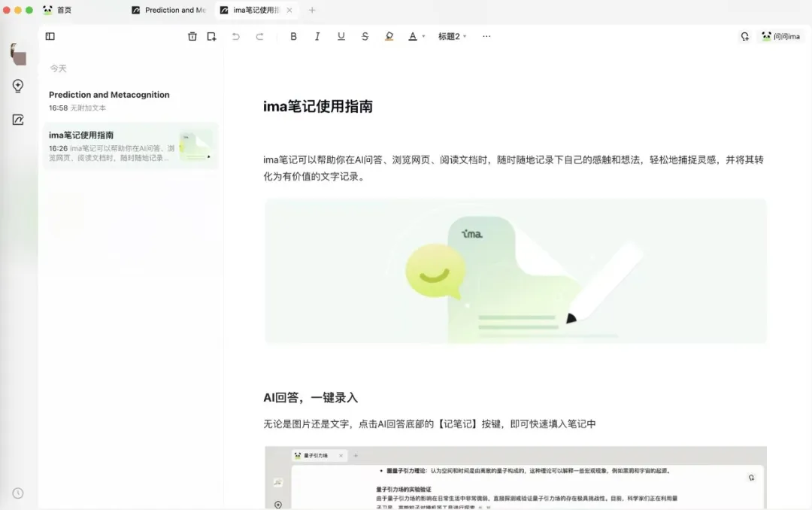
Task: Switch to the Prediction and Me tab
Action: (169, 10)
